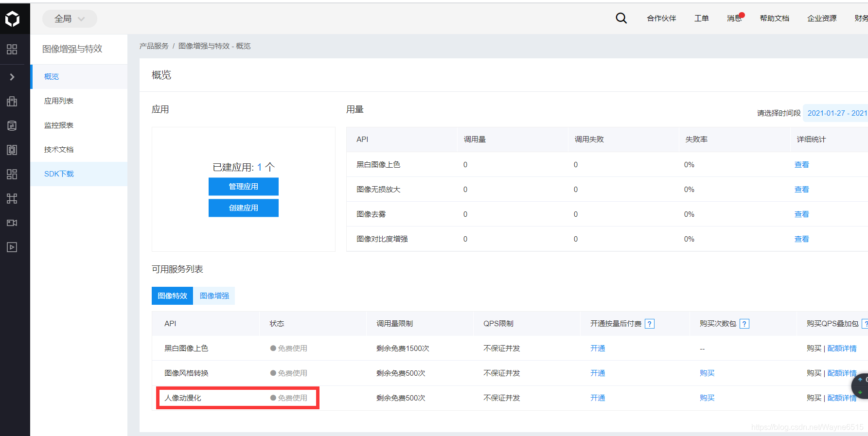The width and height of the screenshot is (868, 436).
Task: Select 概览 in the left menu
Action: (x=80, y=77)
